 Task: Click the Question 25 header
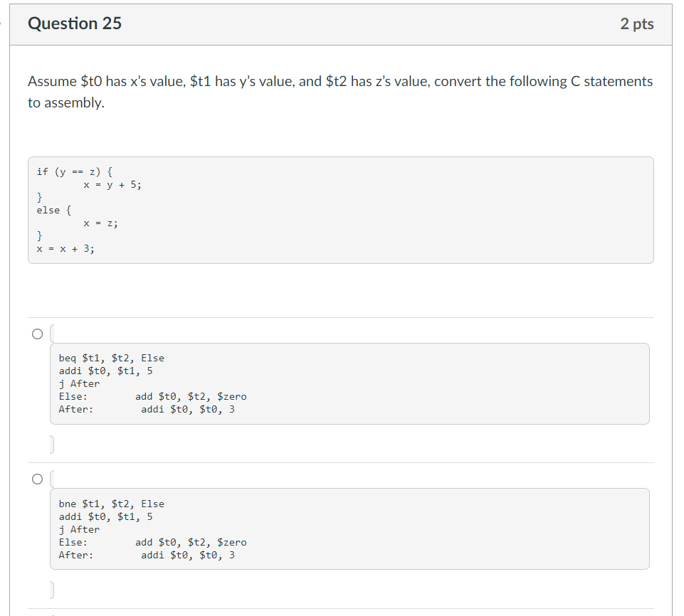coord(74,23)
